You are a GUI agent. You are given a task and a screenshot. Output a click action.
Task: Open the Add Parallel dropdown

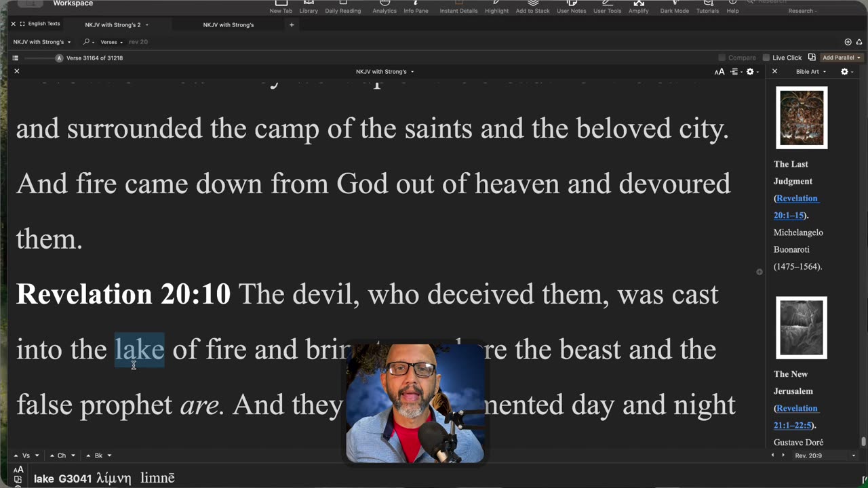(842, 58)
